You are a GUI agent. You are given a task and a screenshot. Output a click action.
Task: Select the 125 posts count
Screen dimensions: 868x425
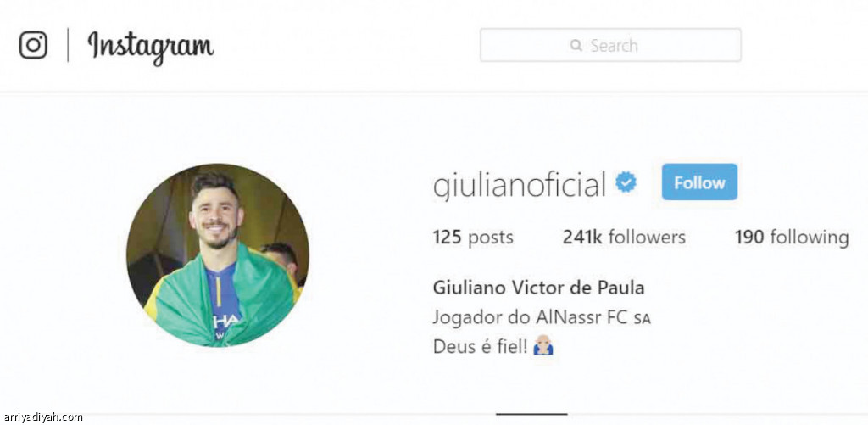(473, 238)
